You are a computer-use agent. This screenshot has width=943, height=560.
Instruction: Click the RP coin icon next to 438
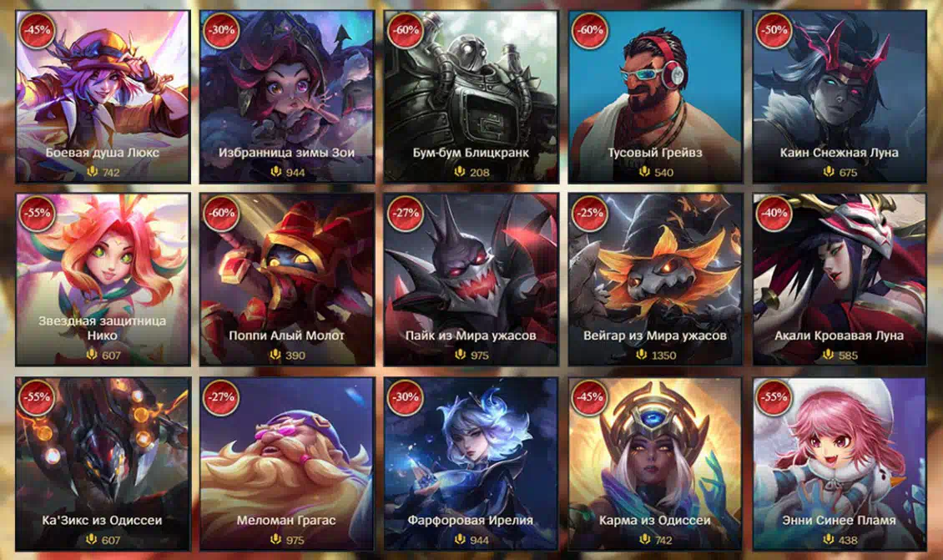pyautogui.click(x=829, y=539)
